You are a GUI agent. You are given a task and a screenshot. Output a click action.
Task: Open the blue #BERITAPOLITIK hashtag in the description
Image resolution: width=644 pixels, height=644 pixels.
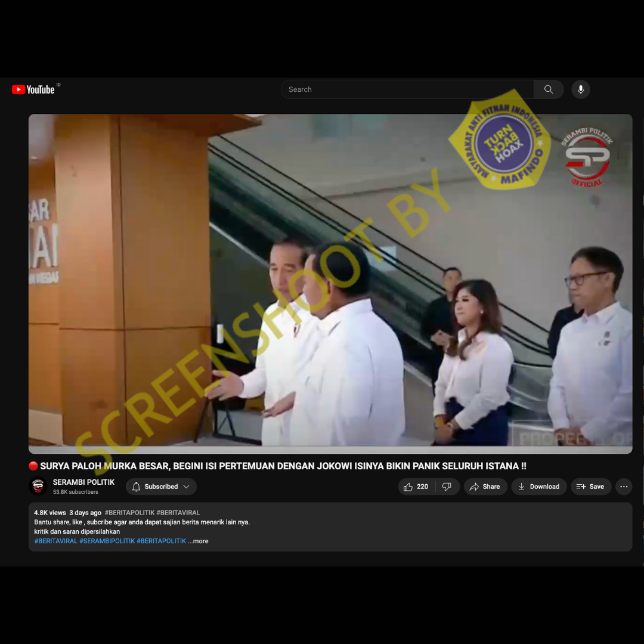coord(161,541)
